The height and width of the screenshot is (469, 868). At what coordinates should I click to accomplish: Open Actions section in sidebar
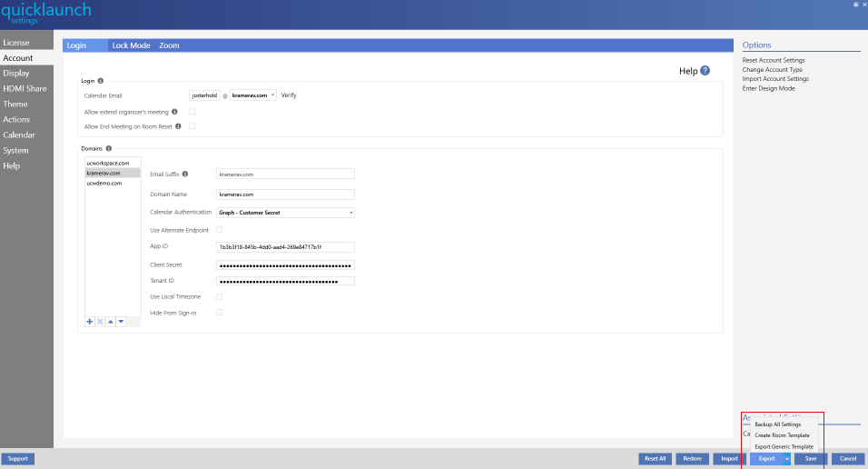click(26, 120)
